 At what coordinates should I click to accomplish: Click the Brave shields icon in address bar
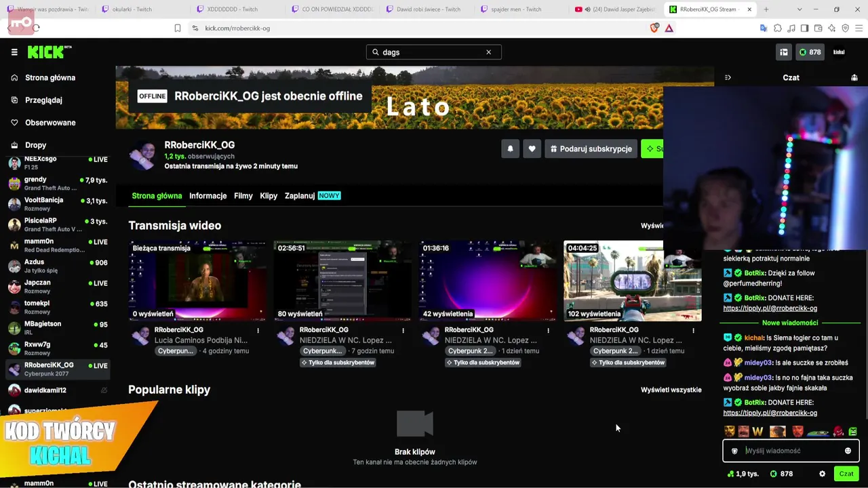[x=654, y=28]
